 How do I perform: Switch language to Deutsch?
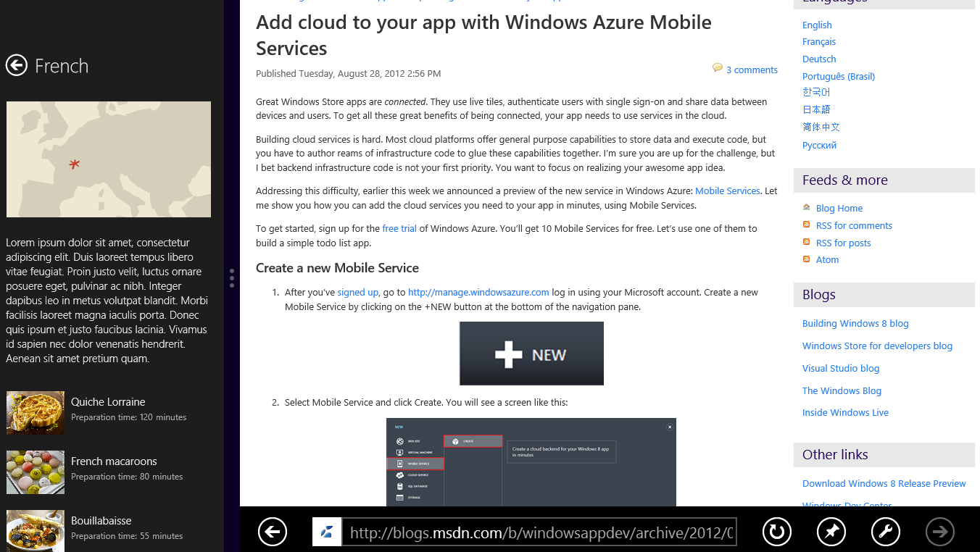click(819, 59)
